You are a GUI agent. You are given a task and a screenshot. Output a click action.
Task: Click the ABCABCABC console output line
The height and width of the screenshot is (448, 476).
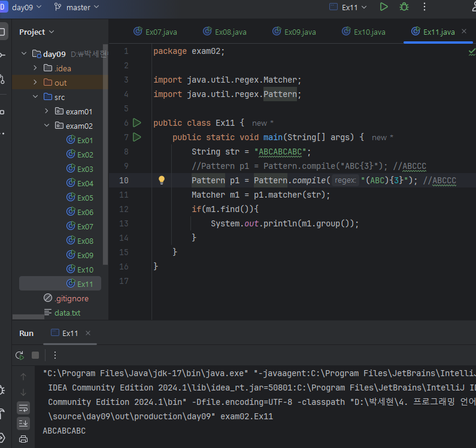(x=64, y=431)
